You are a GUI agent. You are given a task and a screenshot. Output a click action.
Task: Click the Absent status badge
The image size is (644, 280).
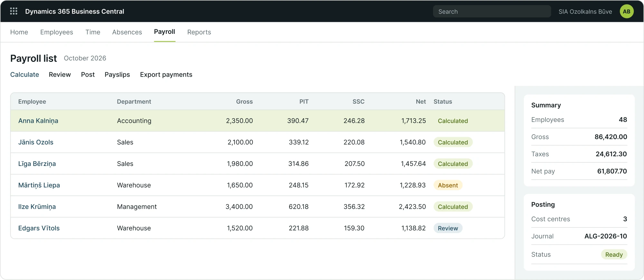point(448,185)
